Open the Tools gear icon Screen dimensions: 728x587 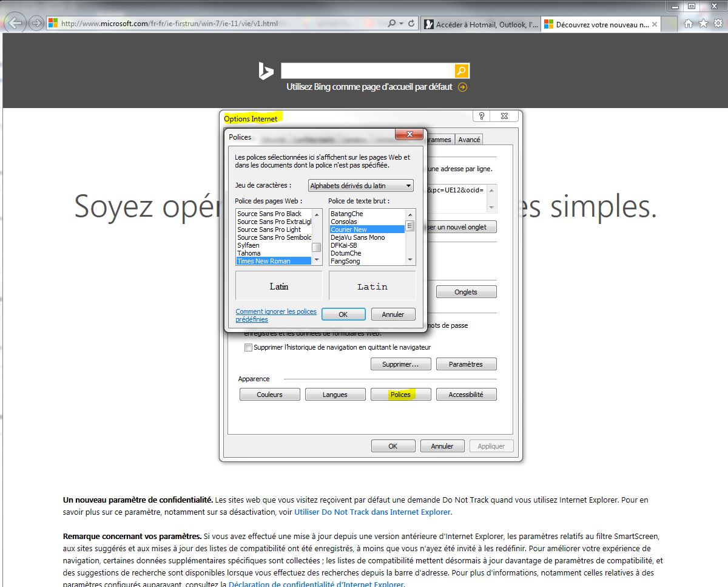coord(717,24)
